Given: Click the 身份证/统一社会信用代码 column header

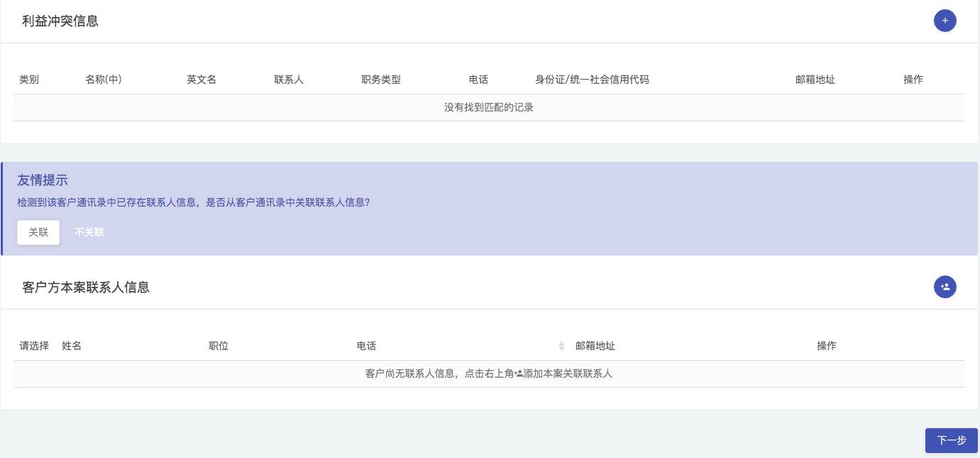Looking at the screenshot, I should pyautogui.click(x=592, y=80).
